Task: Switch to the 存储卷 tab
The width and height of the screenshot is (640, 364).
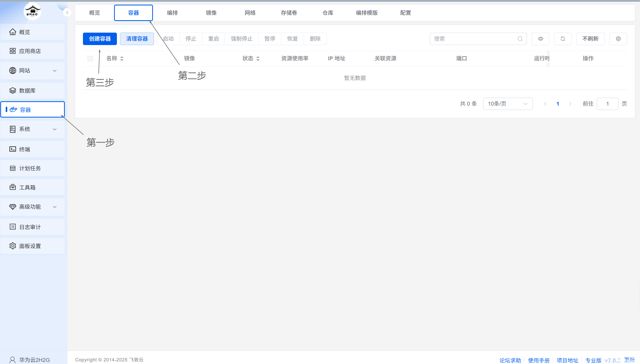Action: [289, 13]
